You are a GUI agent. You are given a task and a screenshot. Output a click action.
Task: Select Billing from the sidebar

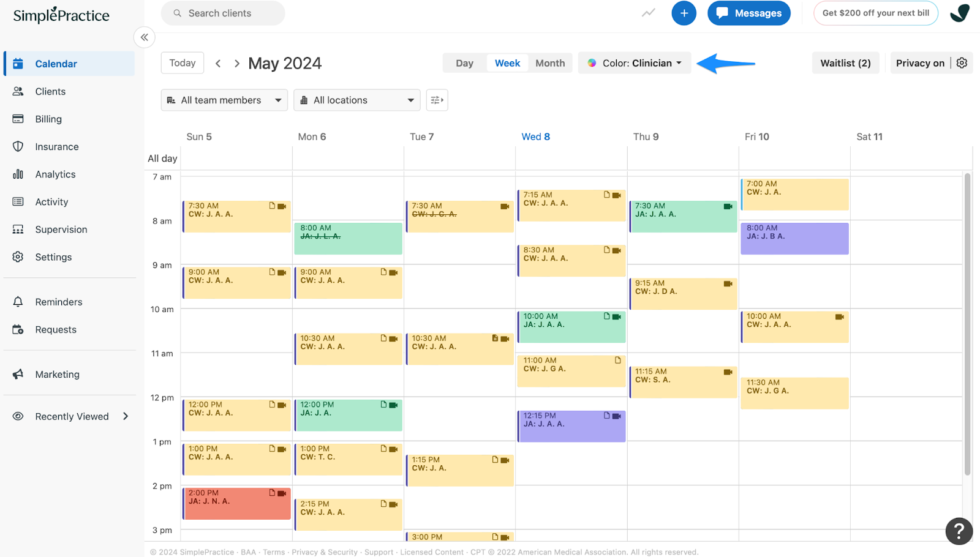click(48, 118)
